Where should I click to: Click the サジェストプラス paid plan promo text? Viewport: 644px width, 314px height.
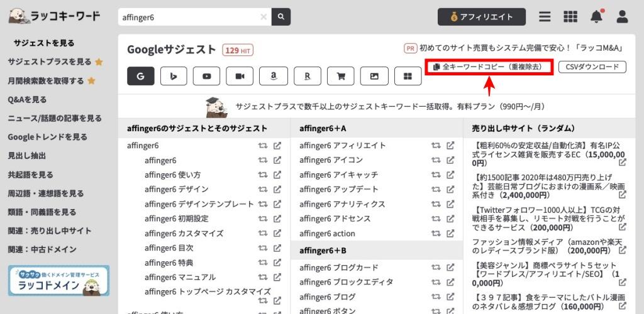point(390,107)
